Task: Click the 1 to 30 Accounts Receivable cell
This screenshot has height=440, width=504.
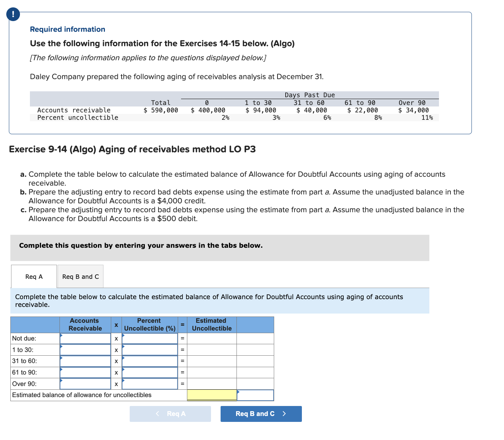Action: pos(85,350)
